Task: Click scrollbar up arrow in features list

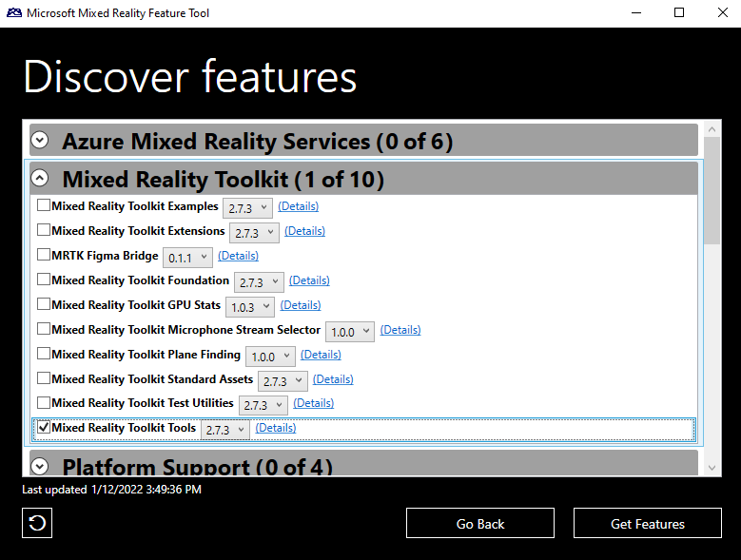Action: 712,129
